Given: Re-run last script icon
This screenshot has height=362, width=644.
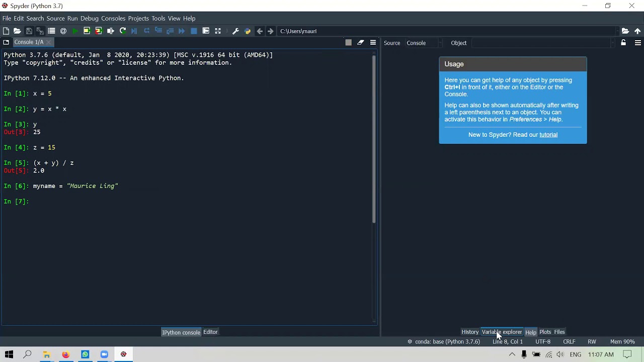Looking at the screenshot, I should 122,31.
